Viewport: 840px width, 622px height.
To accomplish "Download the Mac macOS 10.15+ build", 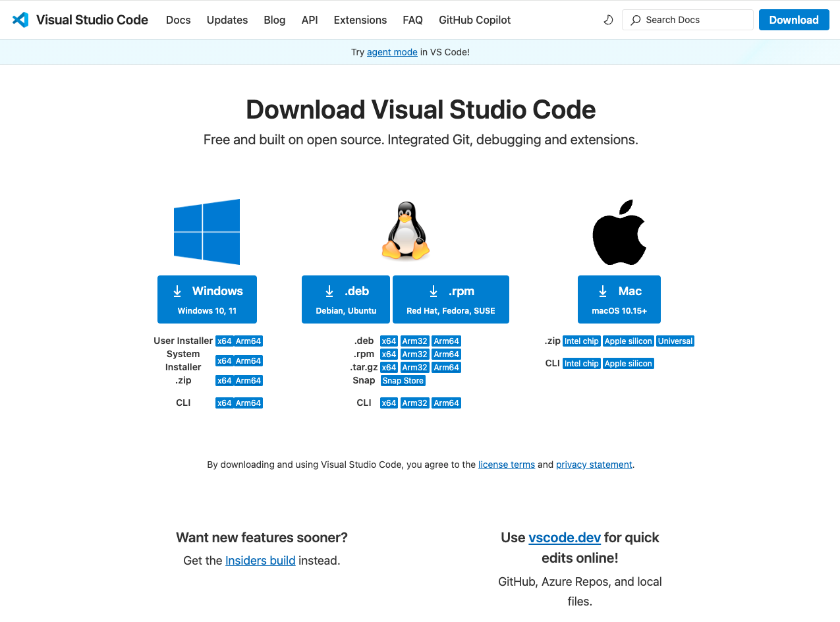I will 619,299.
